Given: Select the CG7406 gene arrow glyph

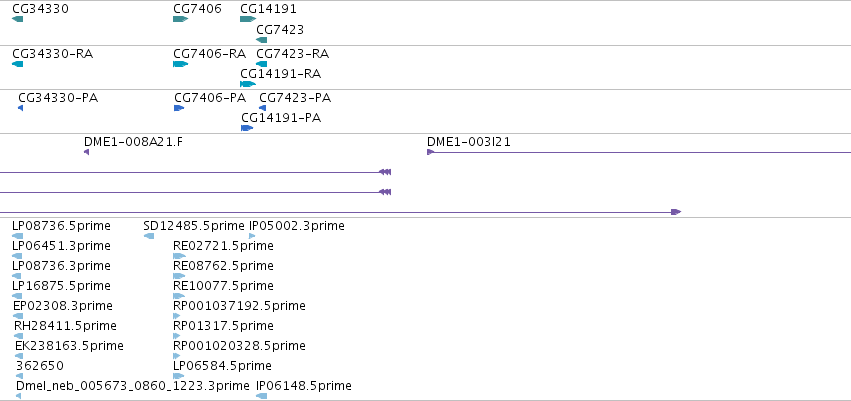Looking at the screenshot, I should [x=180, y=19].
